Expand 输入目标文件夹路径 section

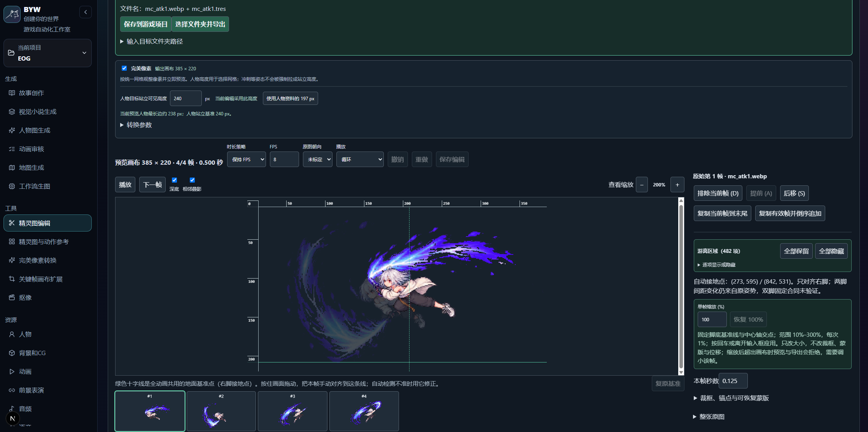(x=151, y=41)
